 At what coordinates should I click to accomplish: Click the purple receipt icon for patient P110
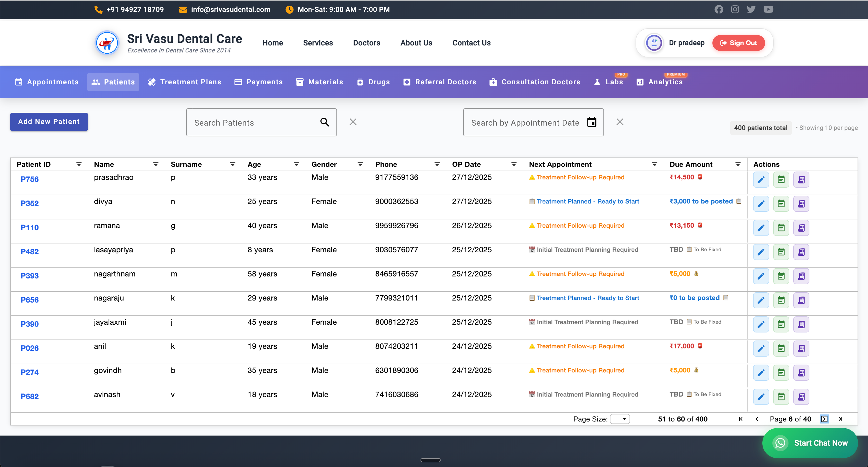(801, 228)
